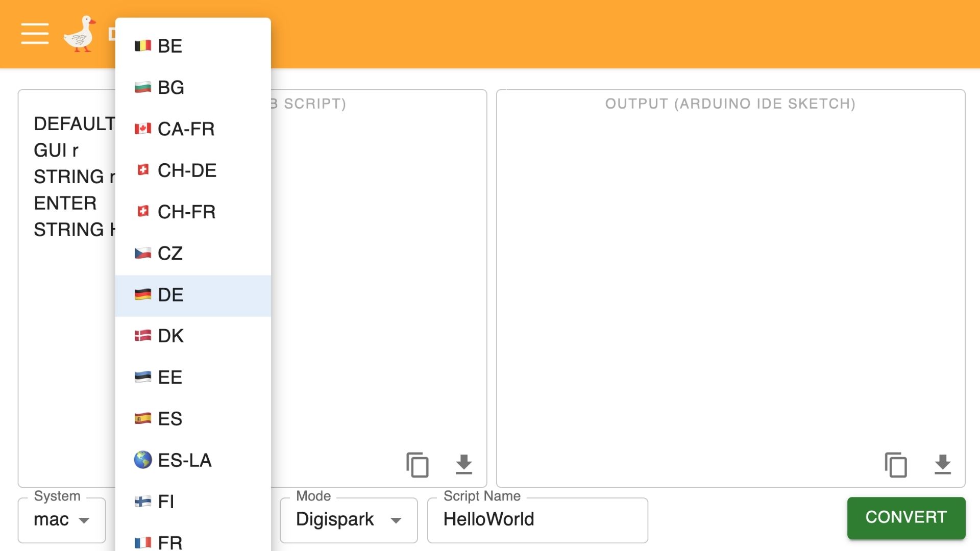Screen dimensions: 980x551
Task: Open the hamburger navigation menu
Action: (x=35, y=34)
